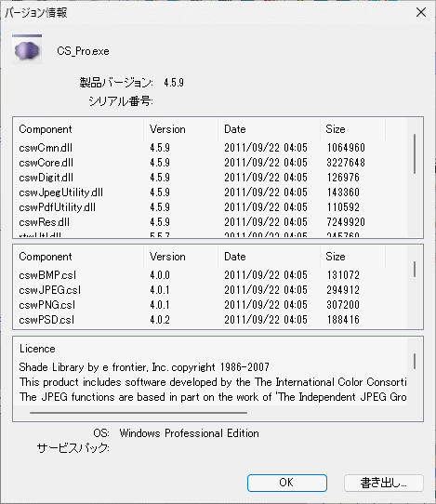Select the cswPNG.csl row
Screen dimensions: 436x504
(x=210, y=305)
